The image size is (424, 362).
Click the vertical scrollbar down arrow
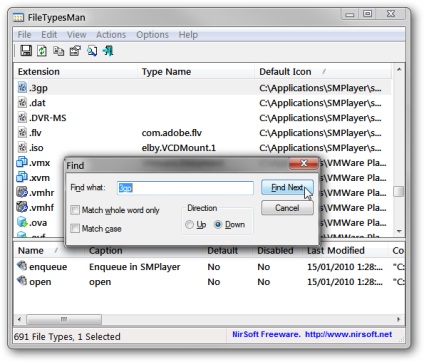399,231
